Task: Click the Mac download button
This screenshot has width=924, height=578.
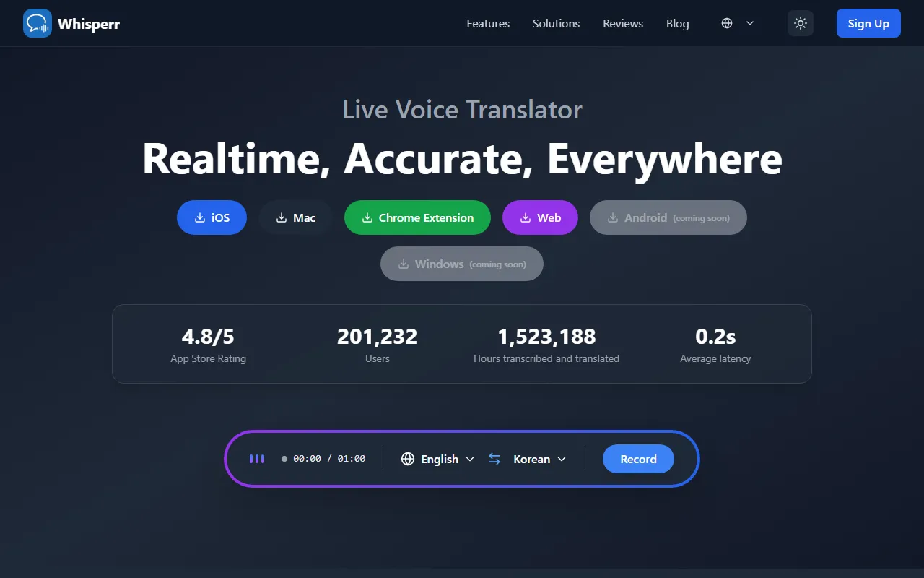Action: [x=296, y=217]
